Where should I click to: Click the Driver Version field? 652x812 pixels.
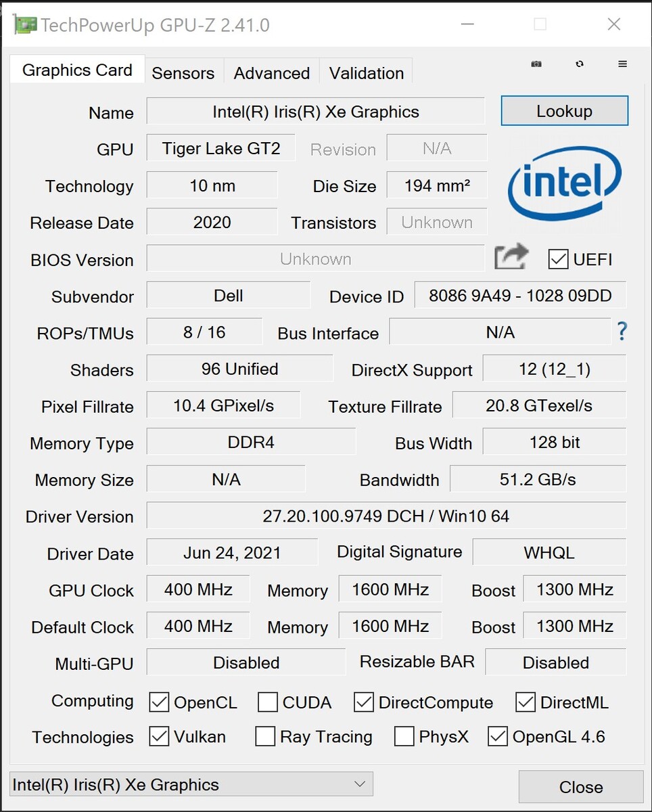tap(386, 516)
